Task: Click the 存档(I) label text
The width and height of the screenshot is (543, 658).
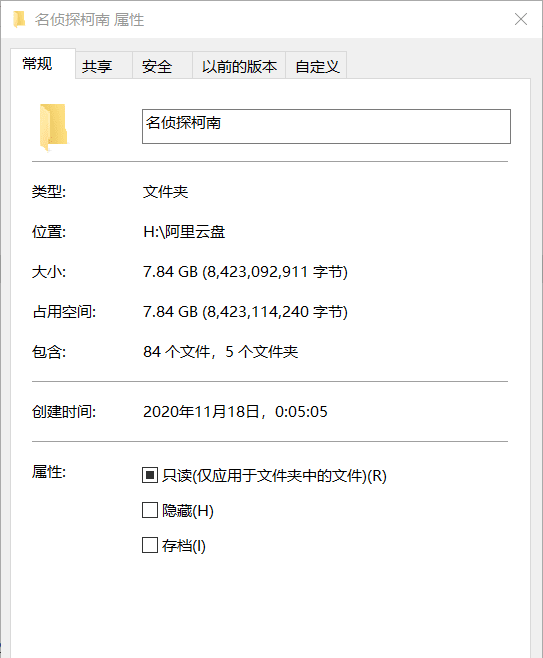Action: (184, 546)
